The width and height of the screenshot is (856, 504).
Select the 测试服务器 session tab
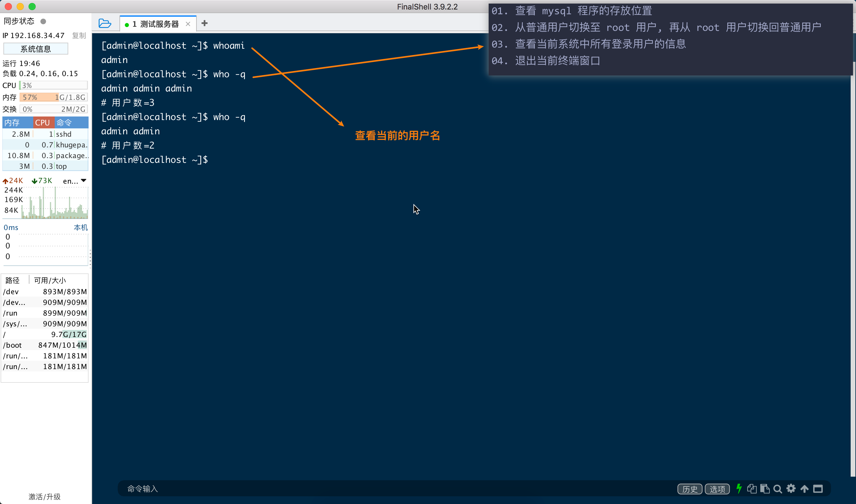click(x=159, y=24)
